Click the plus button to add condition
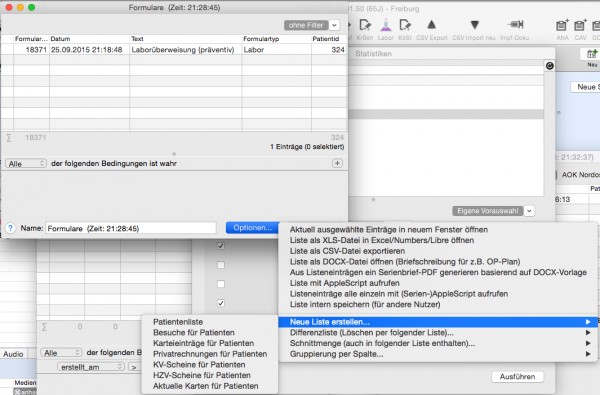The height and width of the screenshot is (395, 600). 337,163
